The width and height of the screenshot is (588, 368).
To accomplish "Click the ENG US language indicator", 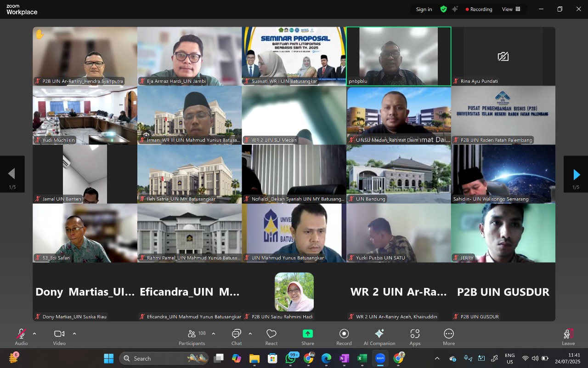I will click(510, 358).
